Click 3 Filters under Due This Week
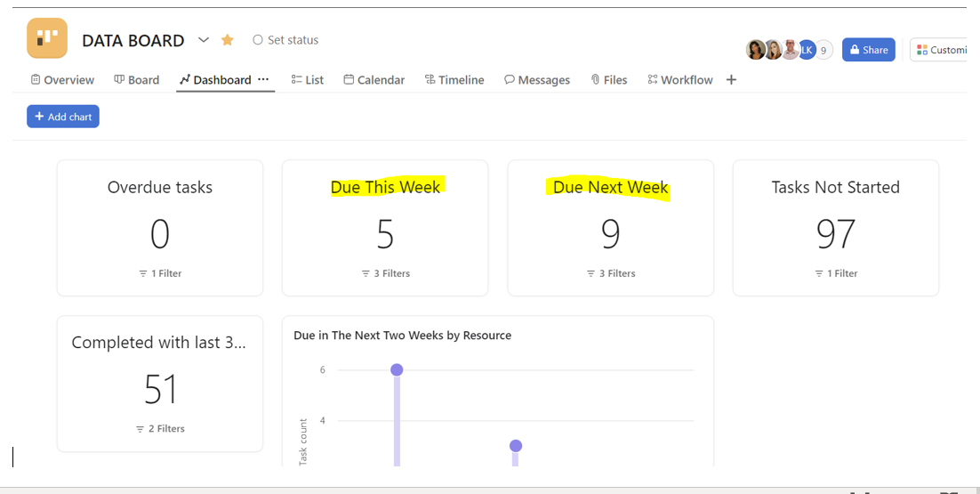This screenshot has height=494, width=980. [x=385, y=273]
